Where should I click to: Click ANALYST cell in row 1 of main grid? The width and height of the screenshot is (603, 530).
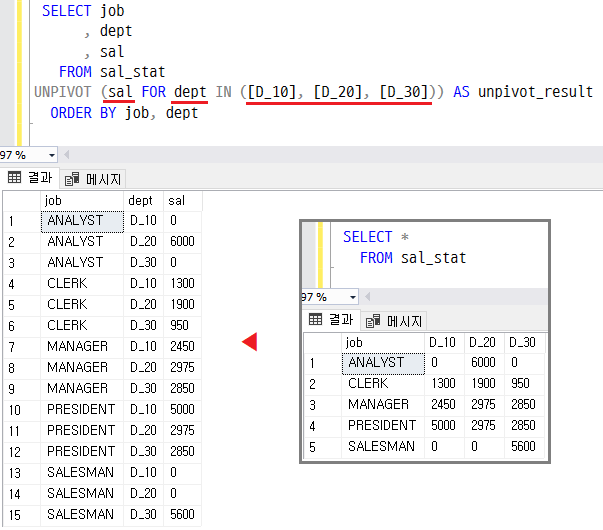tap(82, 221)
